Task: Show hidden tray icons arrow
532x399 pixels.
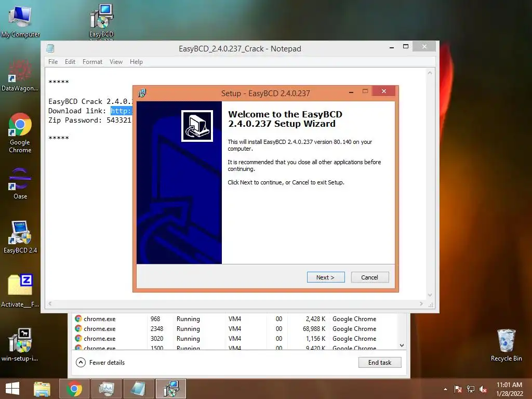Action: 445,389
